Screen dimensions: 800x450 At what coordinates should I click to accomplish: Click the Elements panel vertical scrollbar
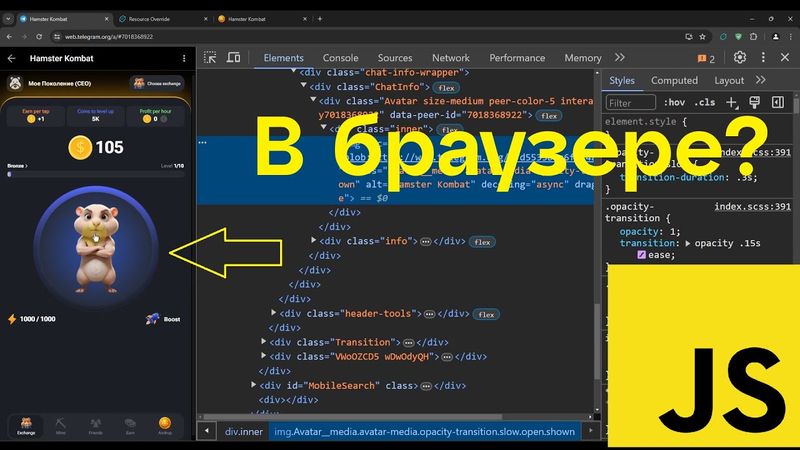click(597, 342)
